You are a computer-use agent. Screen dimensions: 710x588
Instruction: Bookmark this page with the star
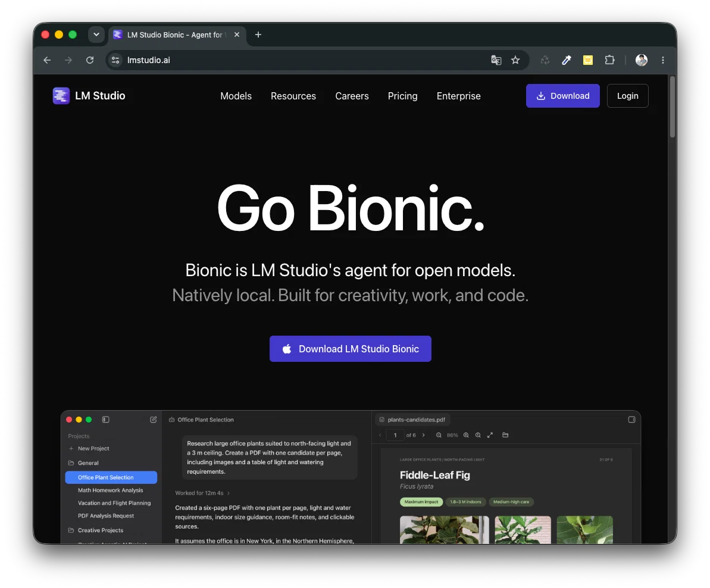pyautogui.click(x=515, y=60)
